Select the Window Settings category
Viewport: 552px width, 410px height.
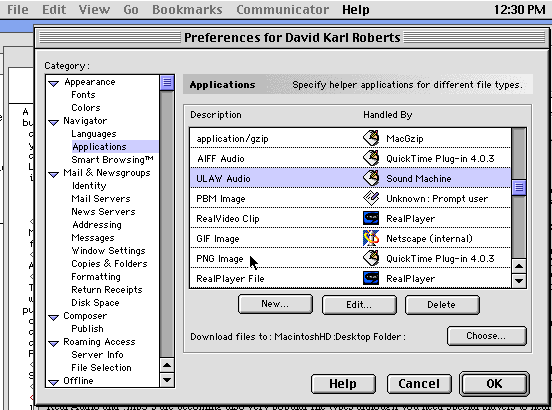[x=108, y=251]
